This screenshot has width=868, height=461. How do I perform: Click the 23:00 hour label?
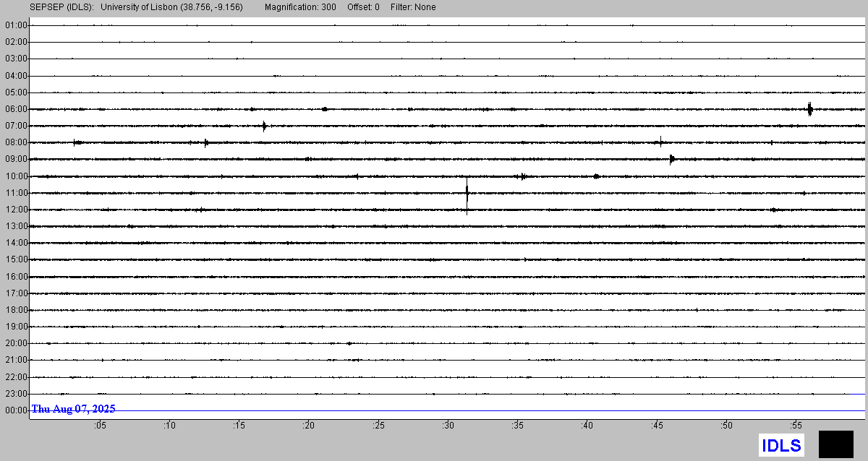click(15, 394)
